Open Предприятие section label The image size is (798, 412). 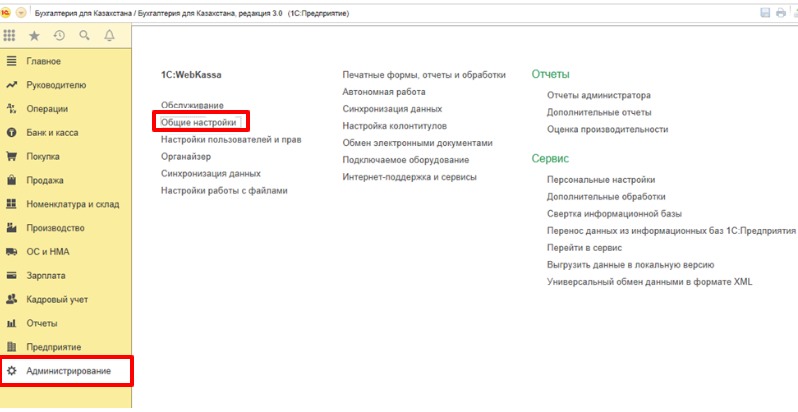click(x=54, y=347)
